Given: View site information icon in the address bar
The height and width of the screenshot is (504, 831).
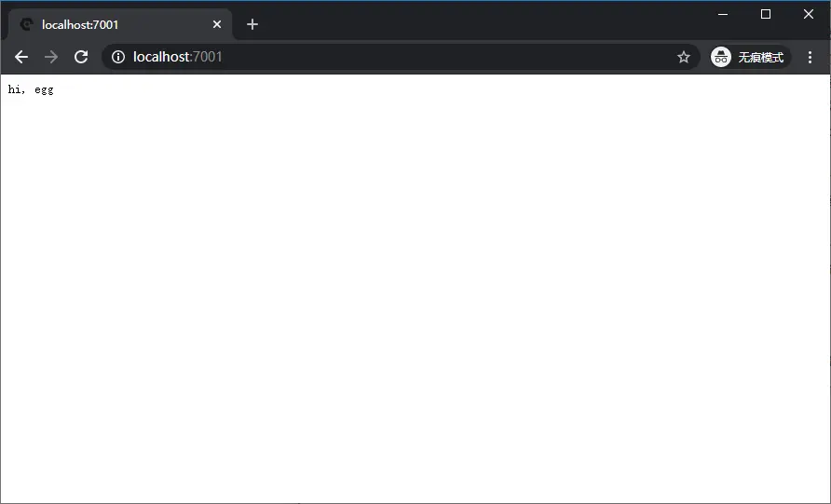Looking at the screenshot, I should click(x=118, y=57).
